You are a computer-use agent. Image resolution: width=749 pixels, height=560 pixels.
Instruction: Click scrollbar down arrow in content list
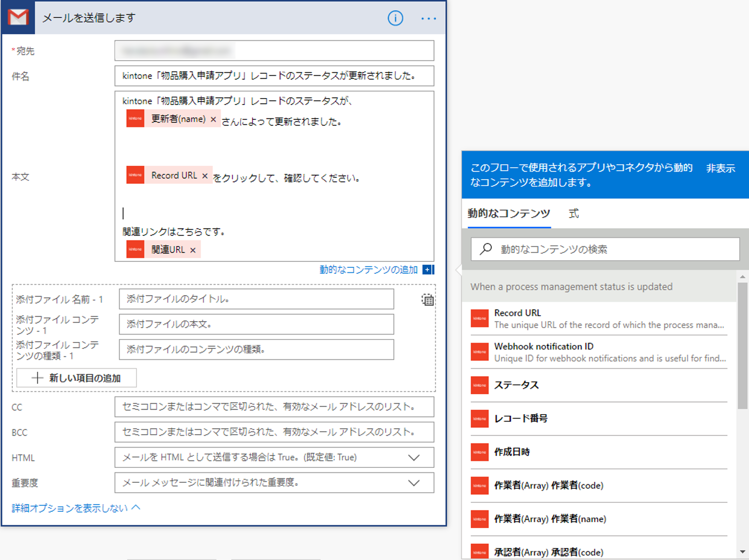743,552
